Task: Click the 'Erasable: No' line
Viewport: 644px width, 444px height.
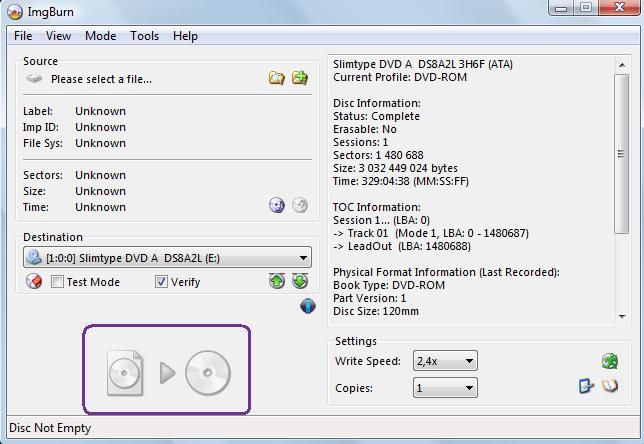Action: click(x=365, y=129)
